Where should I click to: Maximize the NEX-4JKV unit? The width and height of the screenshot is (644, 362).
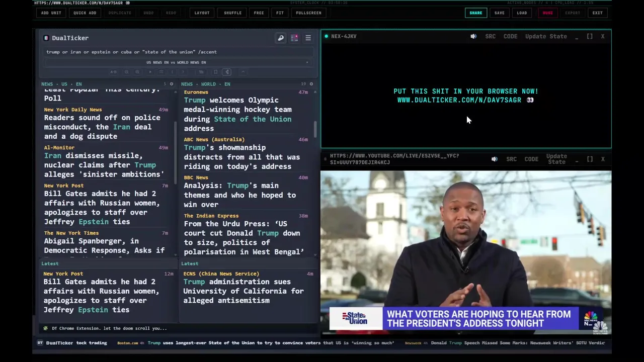pos(590,36)
